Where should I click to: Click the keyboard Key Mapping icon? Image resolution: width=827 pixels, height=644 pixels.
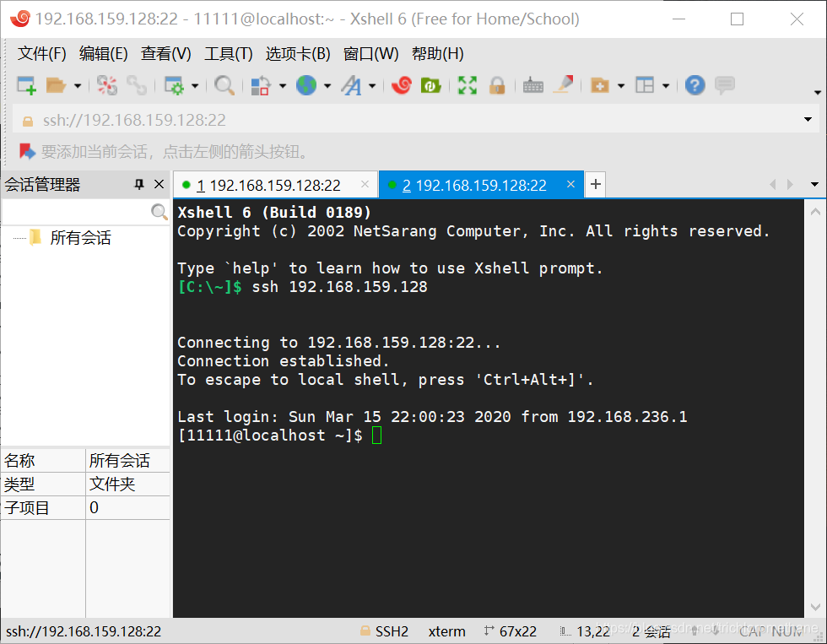(x=533, y=85)
